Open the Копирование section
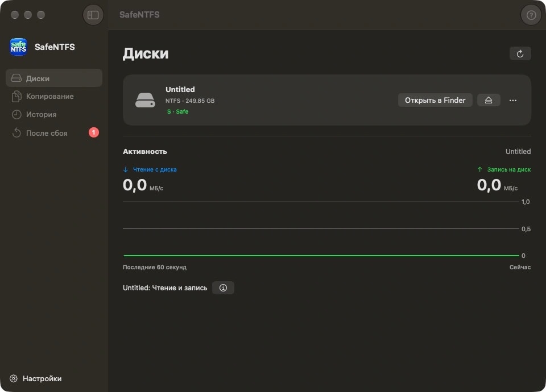Screen dimensions: 546x392 pyautogui.click(x=54, y=97)
